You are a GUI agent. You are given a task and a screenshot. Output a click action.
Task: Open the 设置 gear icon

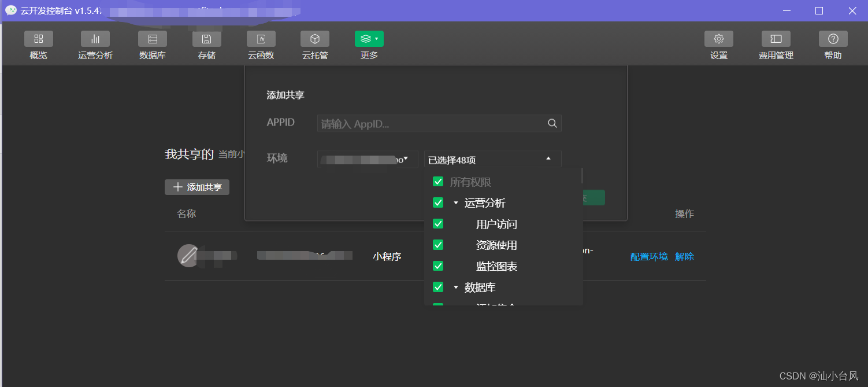pos(719,39)
